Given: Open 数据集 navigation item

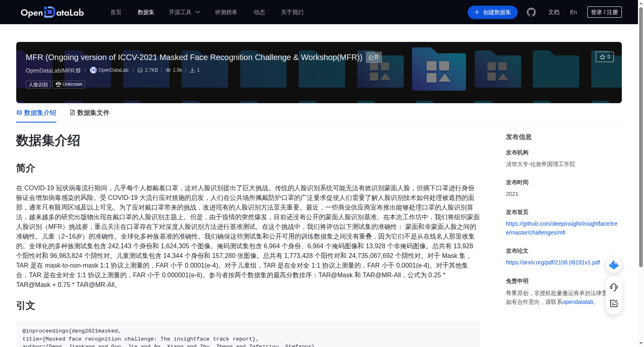Looking at the screenshot, I should (146, 12).
